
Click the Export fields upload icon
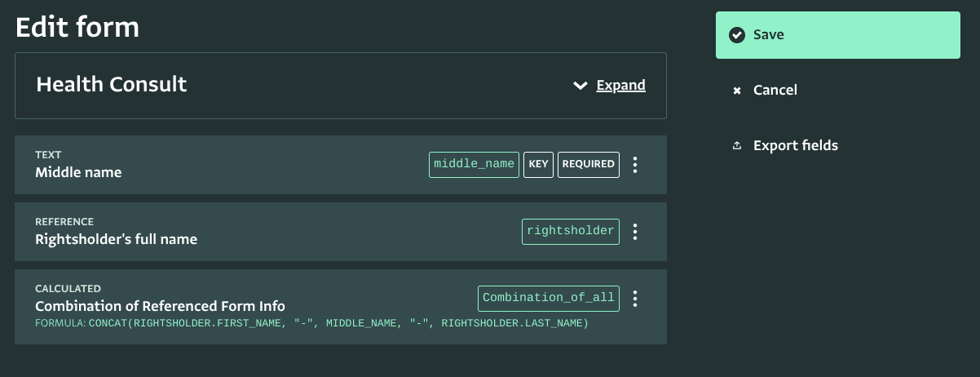click(737, 146)
